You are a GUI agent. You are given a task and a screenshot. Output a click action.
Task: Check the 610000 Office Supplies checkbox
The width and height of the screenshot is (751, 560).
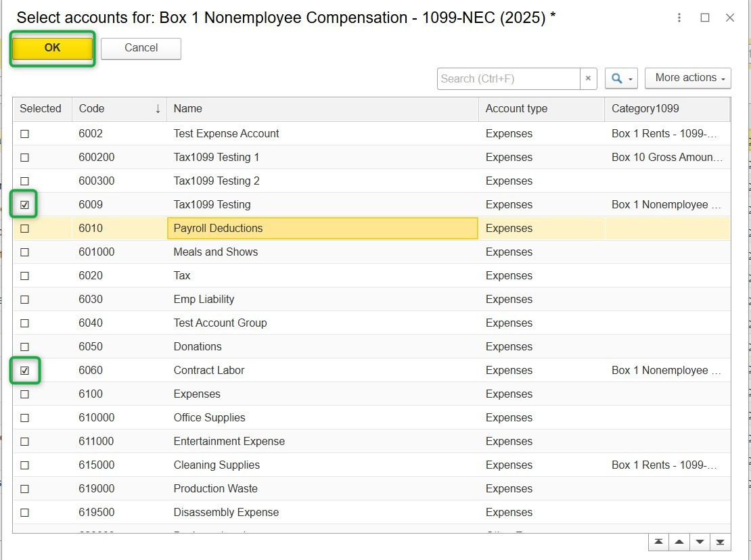click(25, 418)
